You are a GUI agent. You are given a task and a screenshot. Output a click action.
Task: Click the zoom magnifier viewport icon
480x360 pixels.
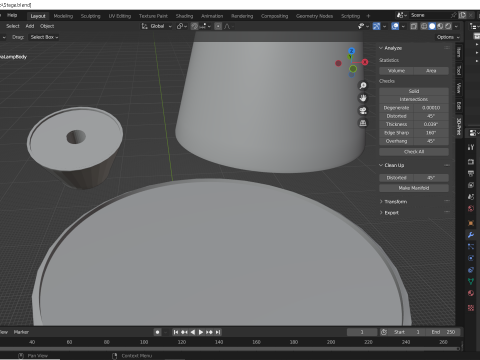tap(363, 86)
